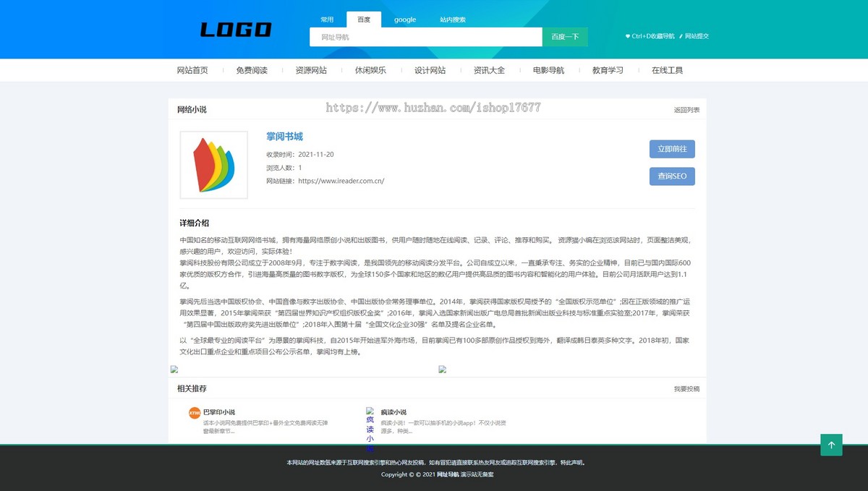
Task: Click the green back-to-top arrow button
Action: [x=831, y=445]
